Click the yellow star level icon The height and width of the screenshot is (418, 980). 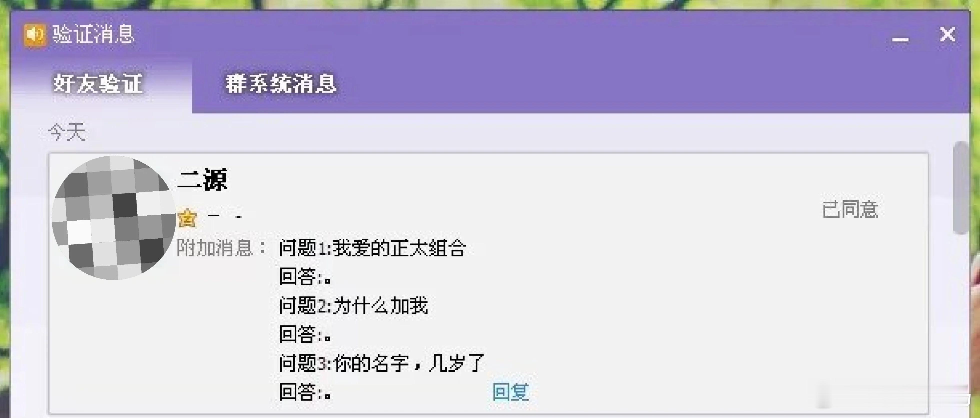187,218
